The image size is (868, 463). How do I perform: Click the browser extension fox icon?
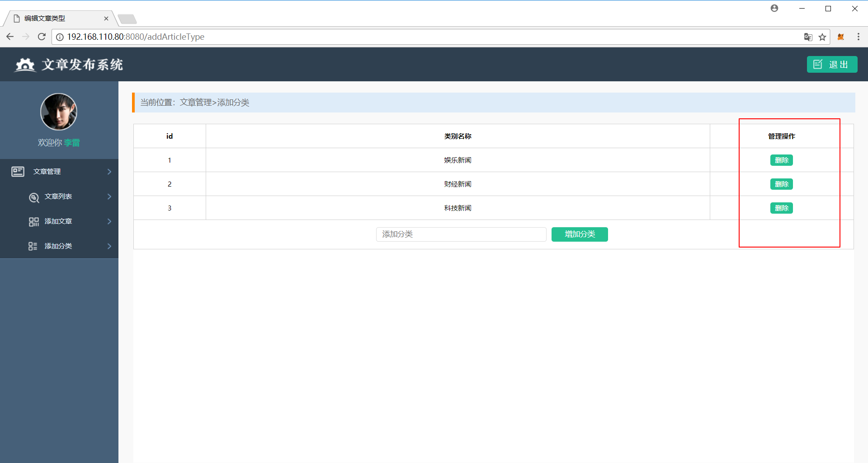pyautogui.click(x=841, y=37)
